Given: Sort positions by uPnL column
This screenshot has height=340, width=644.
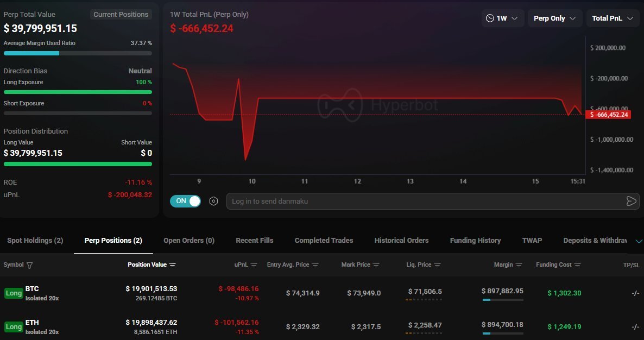Looking at the screenshot, I should pos(253,265).
